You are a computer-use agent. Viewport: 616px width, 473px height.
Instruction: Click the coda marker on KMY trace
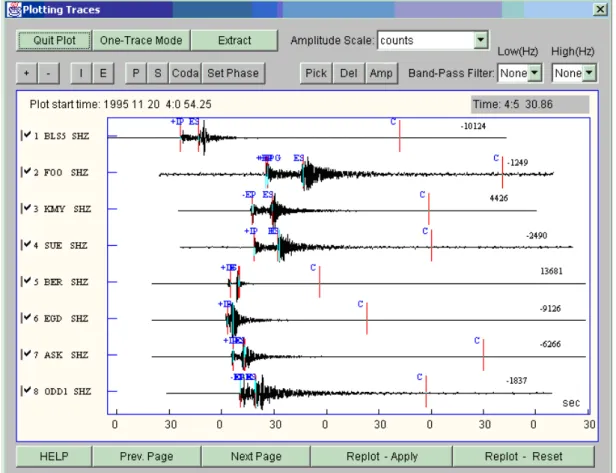point(429,209)
